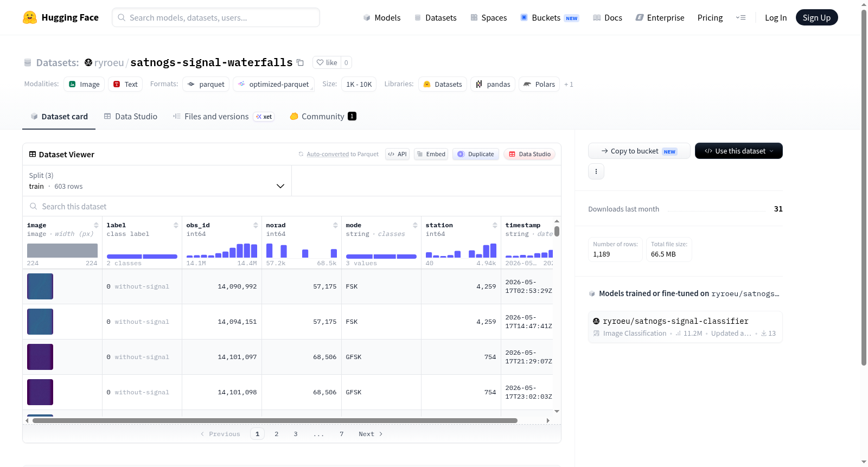Click the station histogram distribution bar
868x467 pixels.
click(x=461, y=251)
